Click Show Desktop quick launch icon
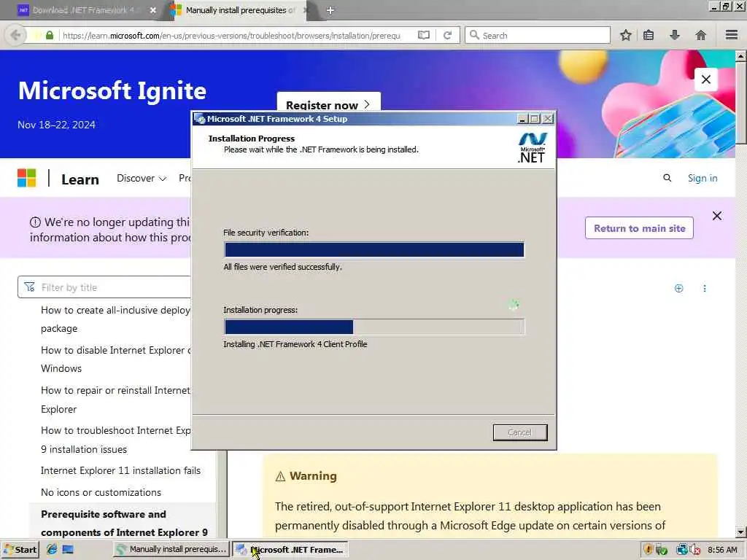 (x=68, y=549)
